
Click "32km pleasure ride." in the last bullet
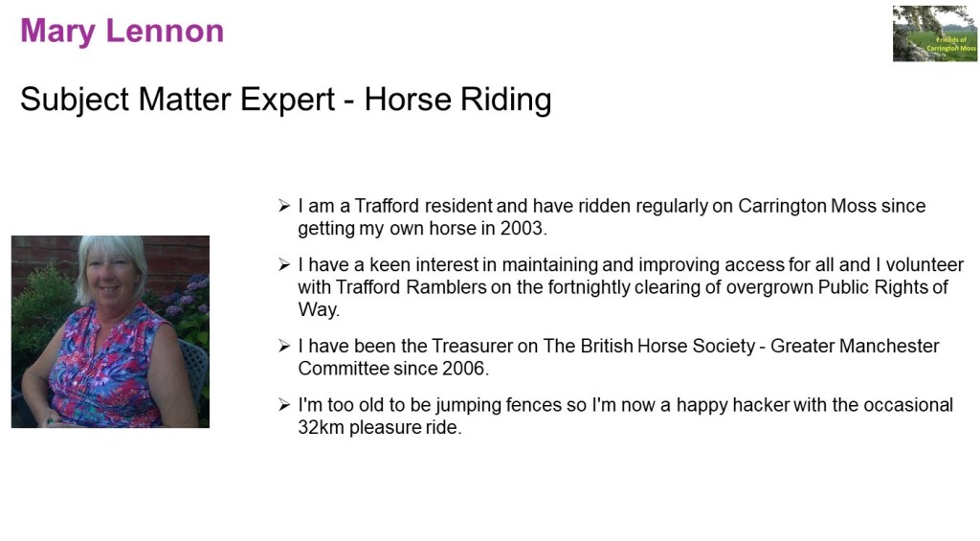(x=380, y=428)
